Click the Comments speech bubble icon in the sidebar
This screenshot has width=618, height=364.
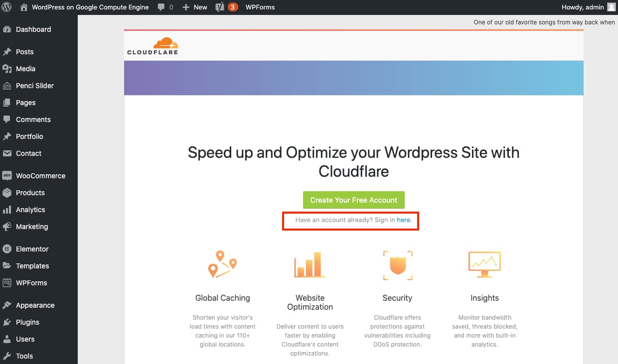(7, 120)
